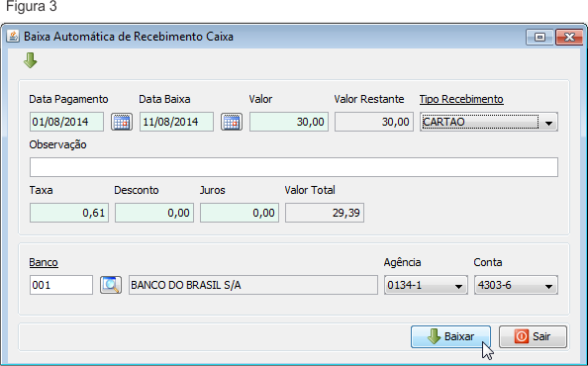
Task: Click the Observação text field
Action: [x=294, y=167]
